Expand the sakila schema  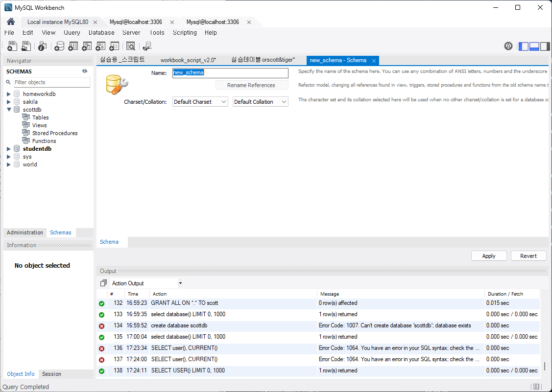[9, 102]
